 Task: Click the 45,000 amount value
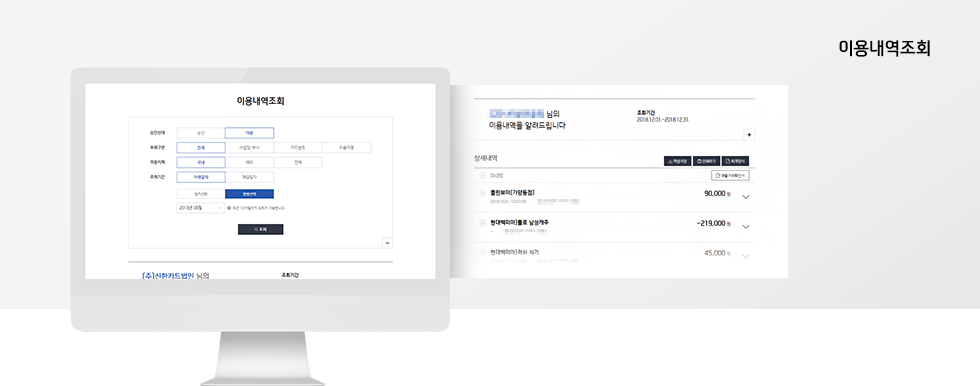click(714, 253)
